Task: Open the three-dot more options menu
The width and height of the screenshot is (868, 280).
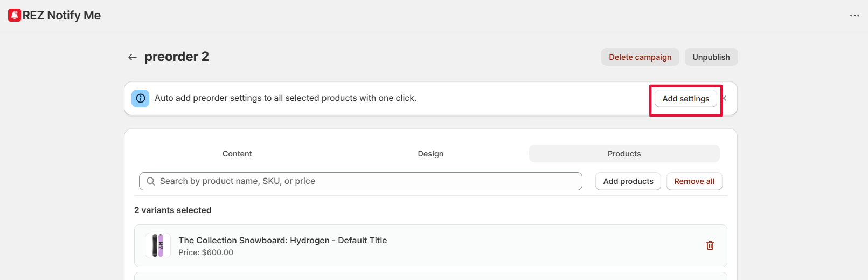Action: pos(855,15)
